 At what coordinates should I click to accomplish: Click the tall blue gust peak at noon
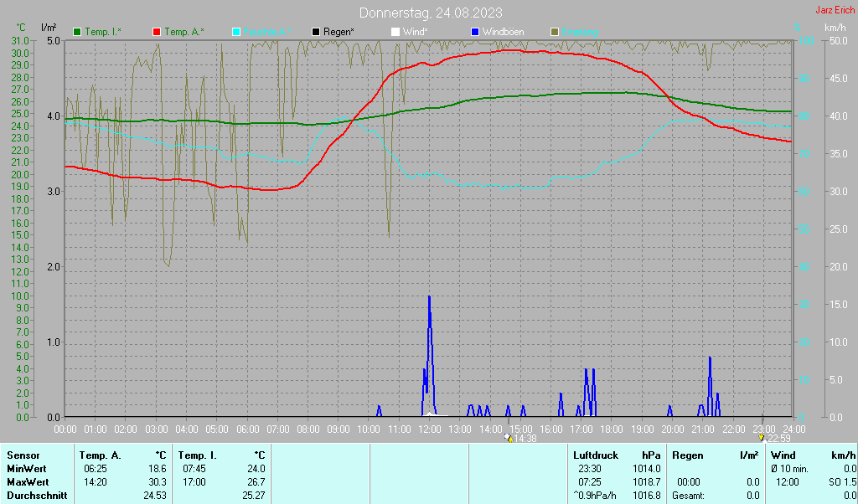point(429,301)
